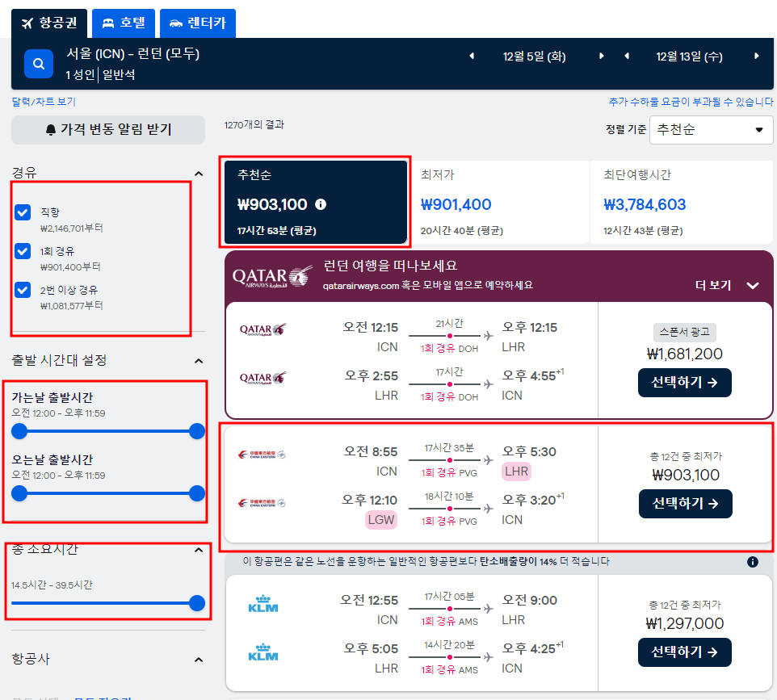Click Qatar Airways banner logo
Viewport: 777px width, 700px height.
click(272, 277)
